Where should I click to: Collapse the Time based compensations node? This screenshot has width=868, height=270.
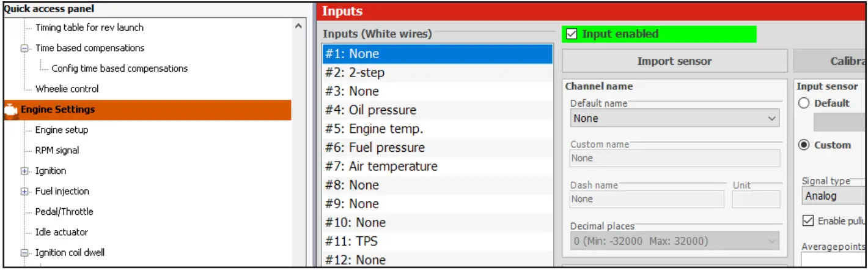[25, 48]
